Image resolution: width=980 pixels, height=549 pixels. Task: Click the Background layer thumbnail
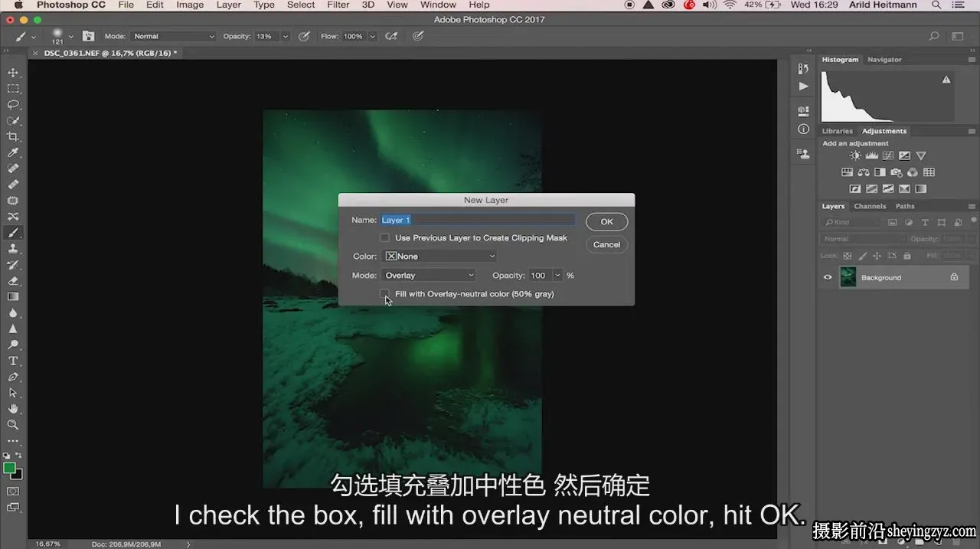point(848,277)
